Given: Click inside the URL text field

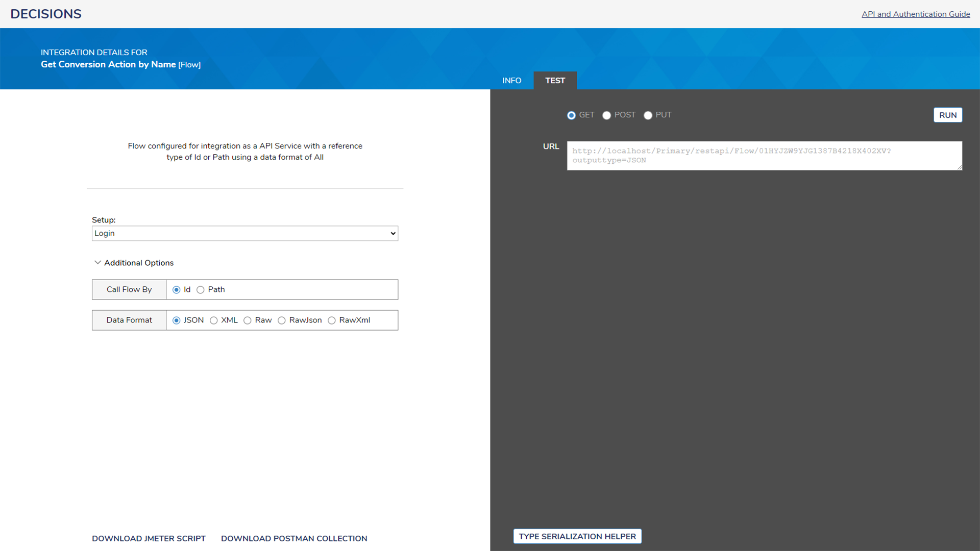Looking at the screenshot, I should click(x=764, y=156).
